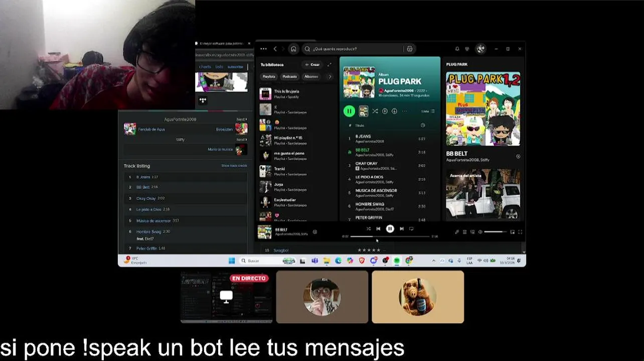The image size is (644, 361).
Task: Open Spotify notifications bell
Action: [x=457, y=49]
